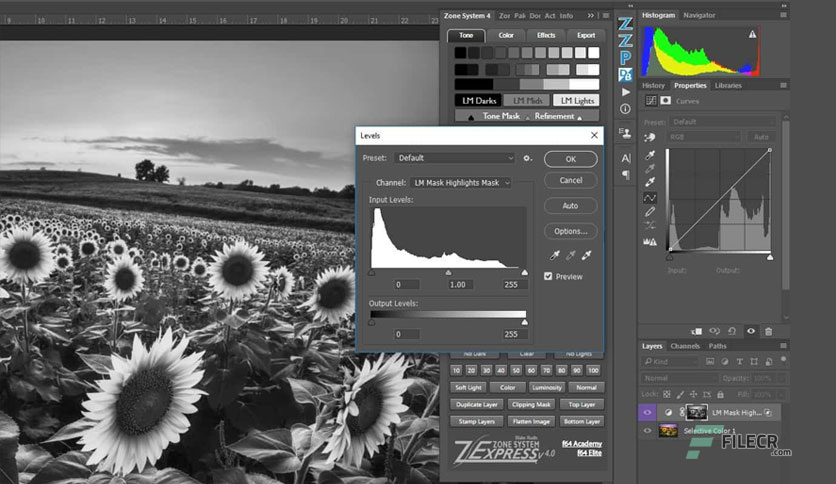Select the black point eyedropper in Levels
Image resolution: width=836 pixels, height=484 pixels.
click(x=554, y=255)
